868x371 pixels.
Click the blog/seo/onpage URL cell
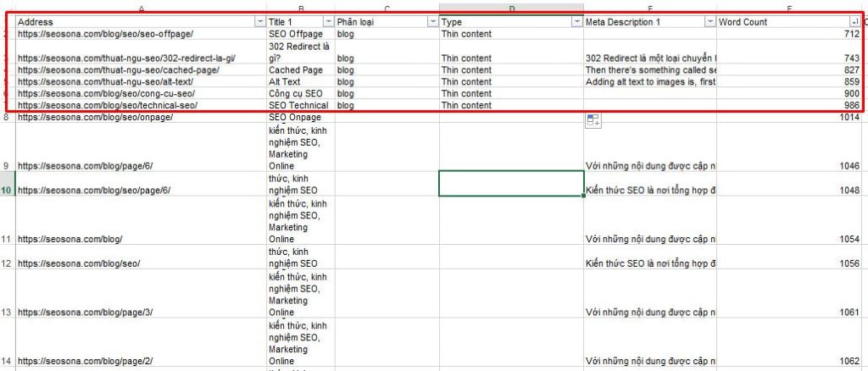coord(141,117)
